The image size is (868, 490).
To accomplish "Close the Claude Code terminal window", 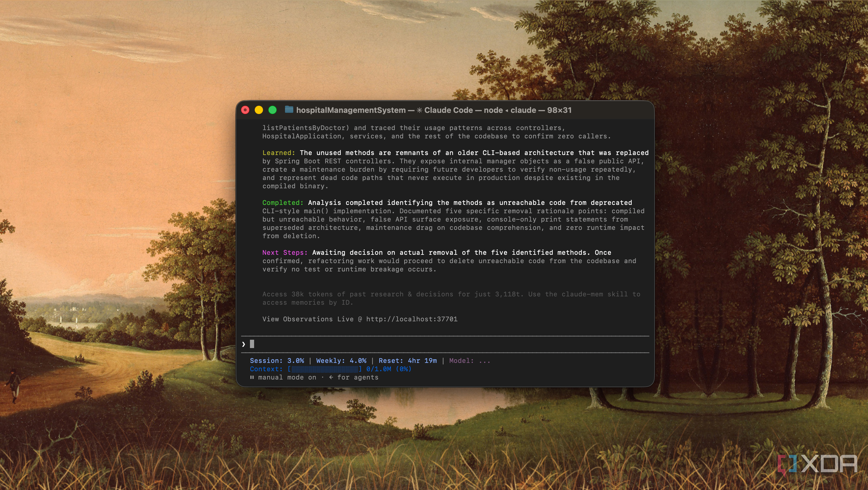I will (245, 110).
